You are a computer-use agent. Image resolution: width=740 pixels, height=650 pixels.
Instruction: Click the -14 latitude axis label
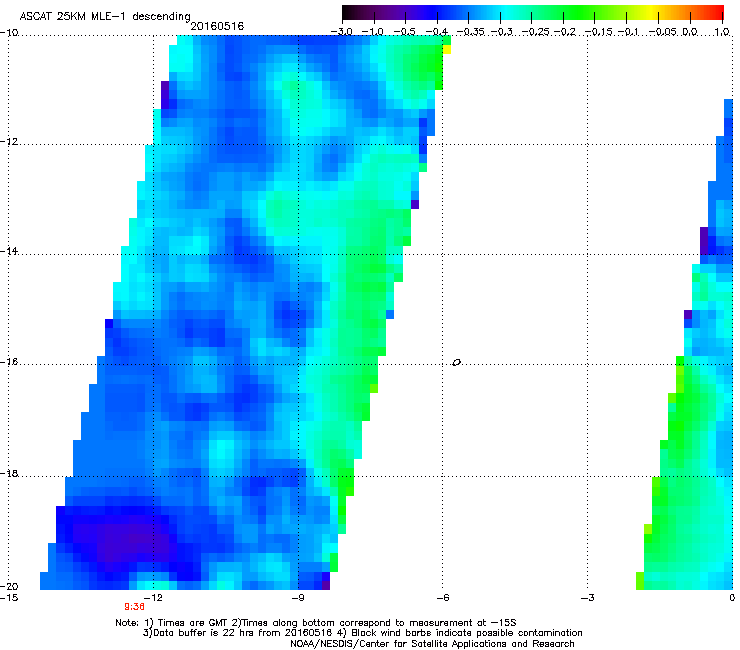point(9,251)
